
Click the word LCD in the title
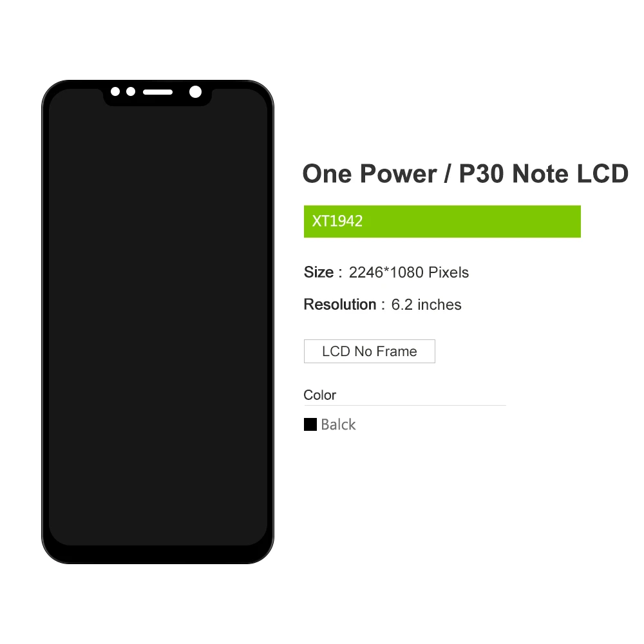click(603, 174)
